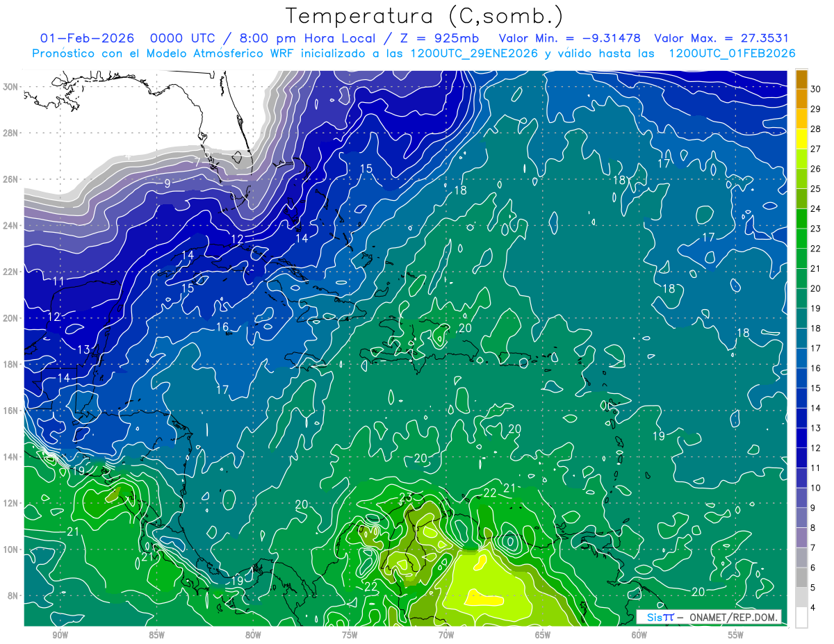Screen dimensions: 834x644
Task: Select the purple swatch between 7 and 8
Action: pos(802,538)
